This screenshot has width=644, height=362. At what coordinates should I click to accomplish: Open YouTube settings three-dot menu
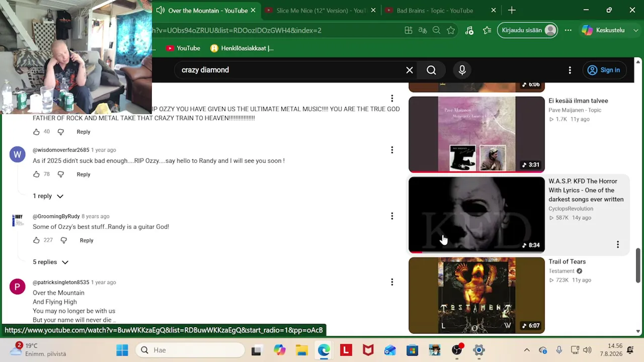570,70
